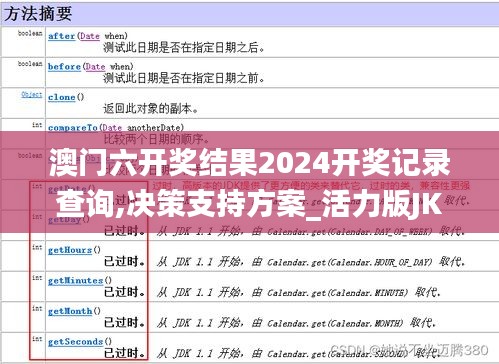Select int return type of getSeconds
Screen dimensions: 499x364
tap(37, 339)
